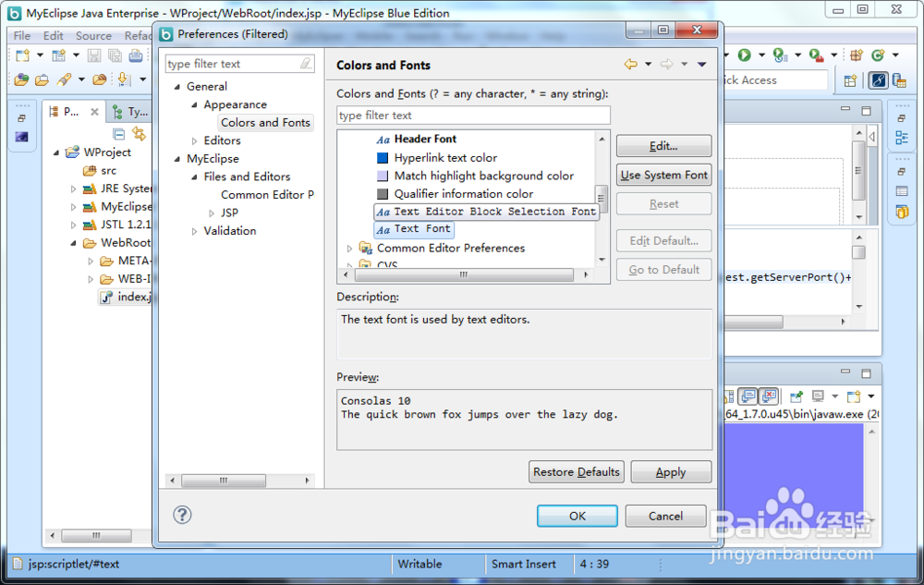Screen dimensions: 924x585
Task: Collapse the Appearance tree node
Action: [x=194, y=104]
